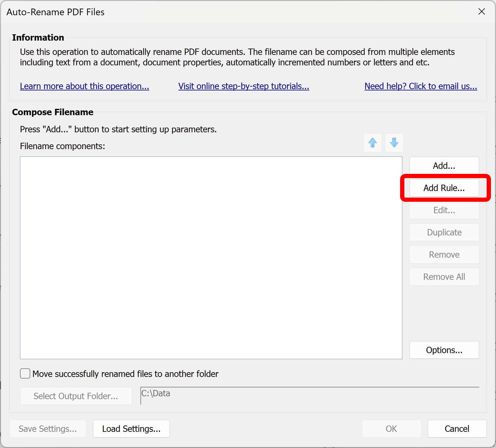Image resolution: width=496 pixels, height=448 pixels.
Task: Open Learn more about this operation link
Action: pyautogui.click(x=84, y=86)
